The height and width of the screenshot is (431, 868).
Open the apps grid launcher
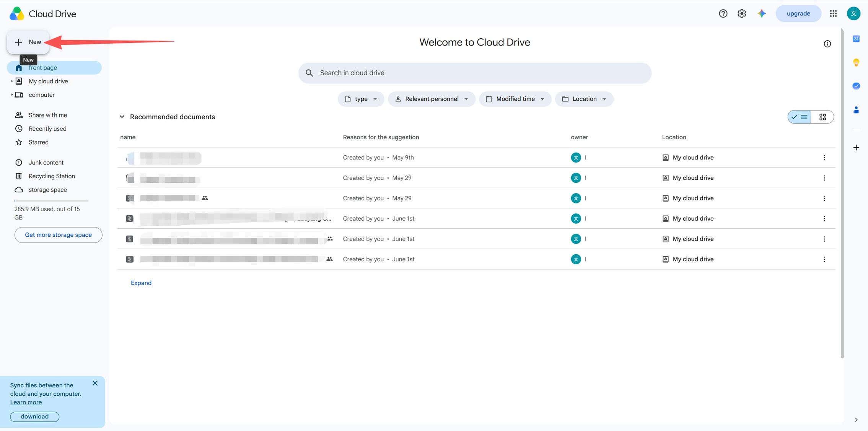pos(833,14)
